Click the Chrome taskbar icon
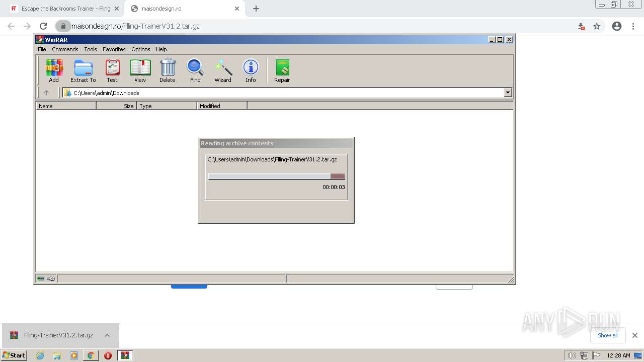 click(x=91, y=355)
